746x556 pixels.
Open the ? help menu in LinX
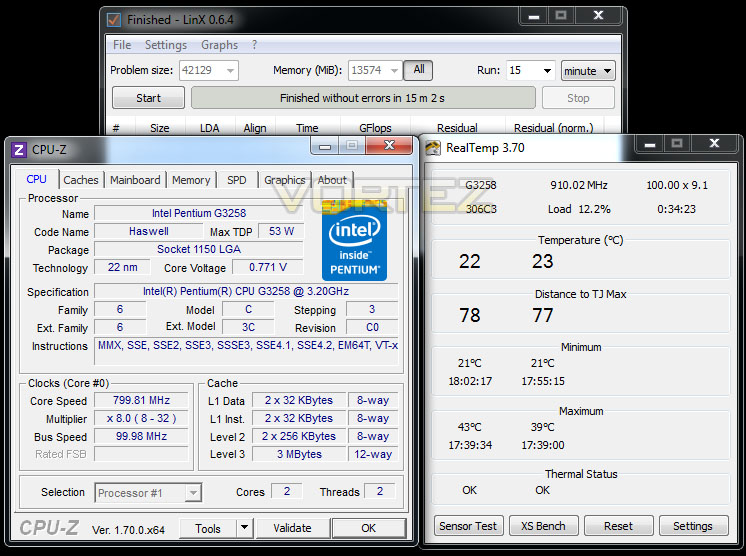[x=255, y=45]
